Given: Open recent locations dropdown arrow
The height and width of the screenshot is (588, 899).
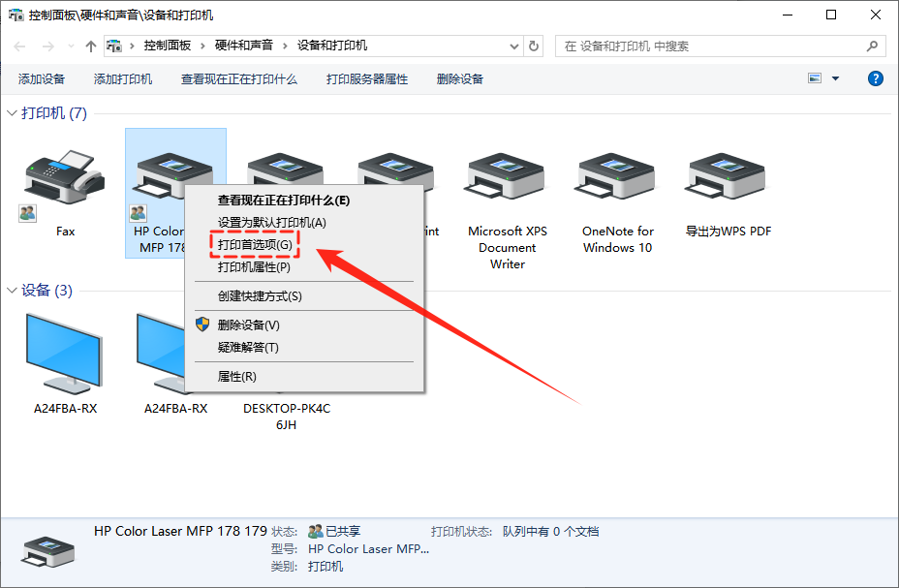Looking at the screenshot, I should pyautogui.click(x=71, y=46).
